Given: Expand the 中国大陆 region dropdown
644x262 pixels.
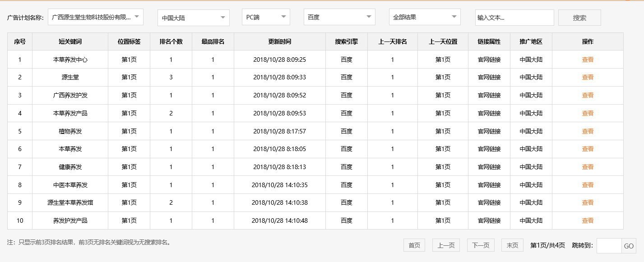Looking at the screenshot, I should pyautogui.click(x=193, y=17).
